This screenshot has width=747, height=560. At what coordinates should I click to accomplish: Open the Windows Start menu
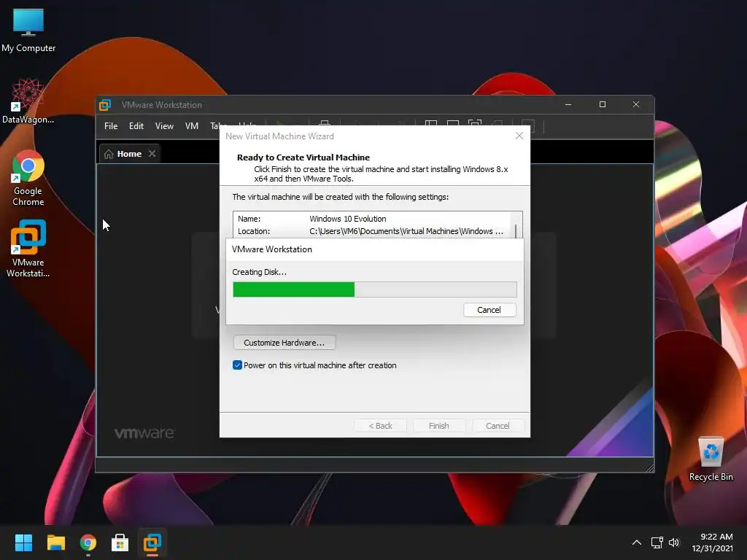(24, 542)
